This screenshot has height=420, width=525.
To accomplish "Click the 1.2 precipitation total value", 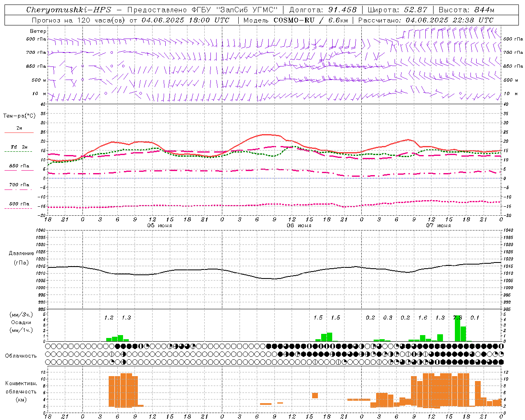I will 109,318.
